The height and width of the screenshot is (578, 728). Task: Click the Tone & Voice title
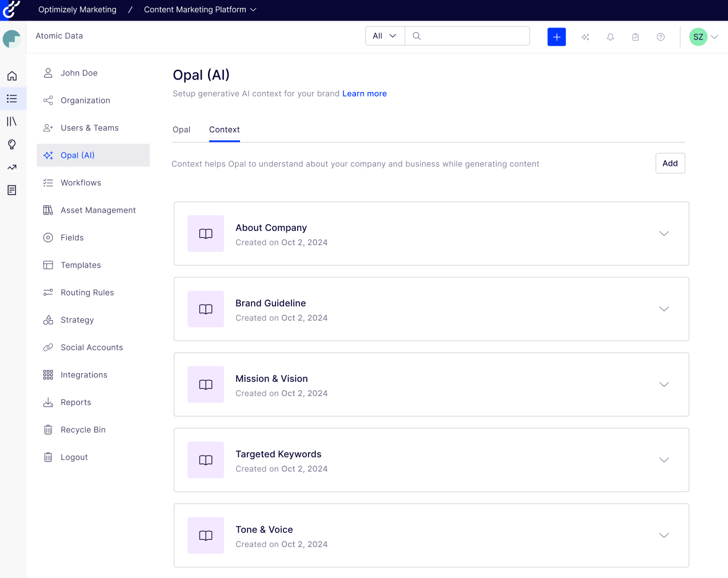tap(264, 530)
